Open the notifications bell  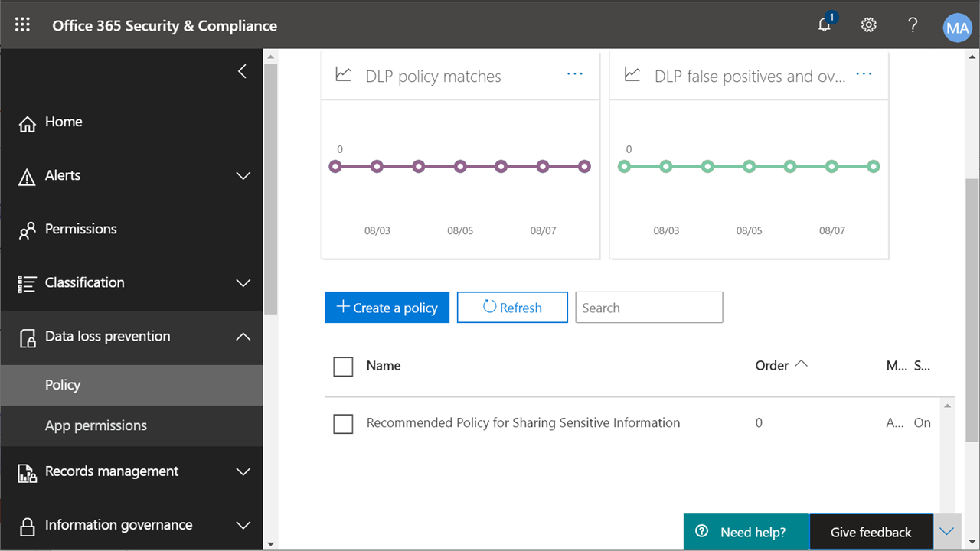[x=825, y=24]
